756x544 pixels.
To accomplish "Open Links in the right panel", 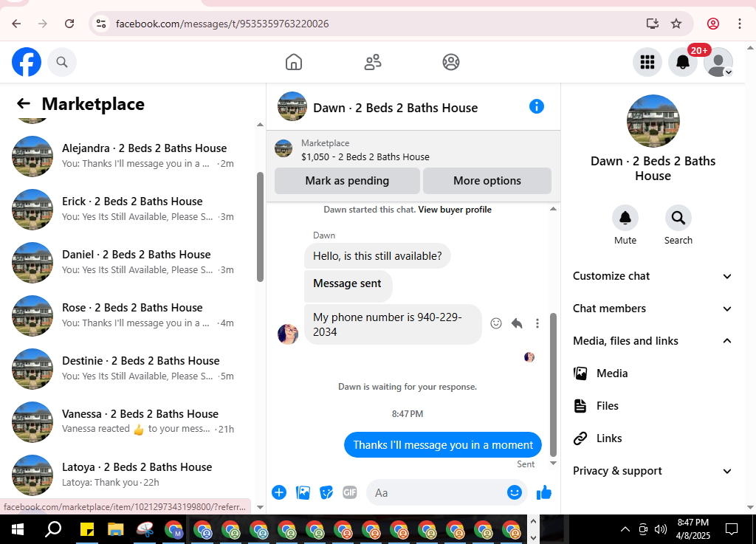I will point(653,438).
